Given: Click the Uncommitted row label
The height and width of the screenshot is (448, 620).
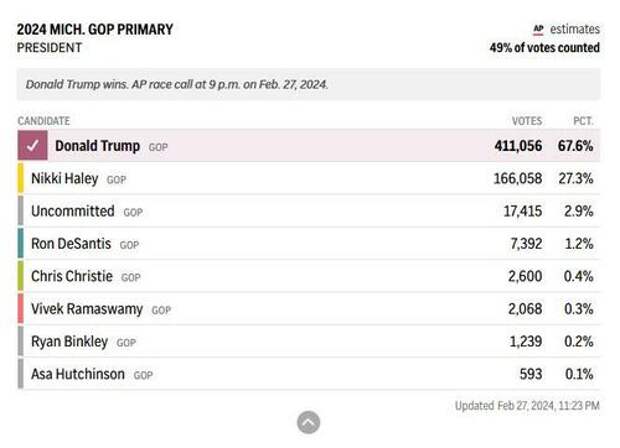Looking at the screenshot, I should 73,211.
